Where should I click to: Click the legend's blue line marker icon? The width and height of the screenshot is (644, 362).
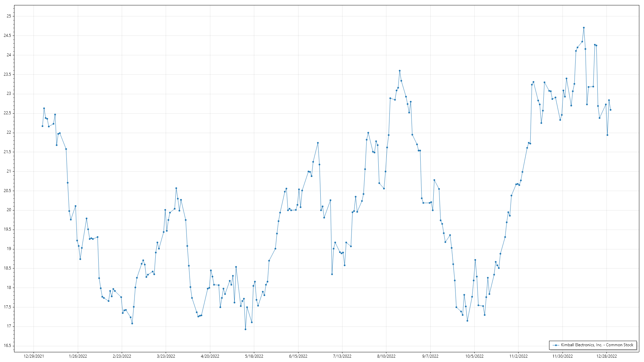tap(556, 345)
